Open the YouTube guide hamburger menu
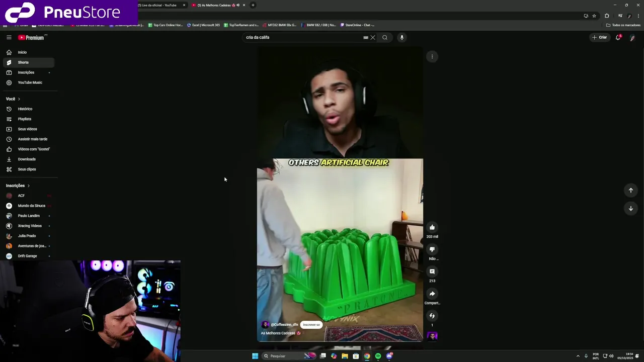Screen dimensions: 644x362 (9, 37)
